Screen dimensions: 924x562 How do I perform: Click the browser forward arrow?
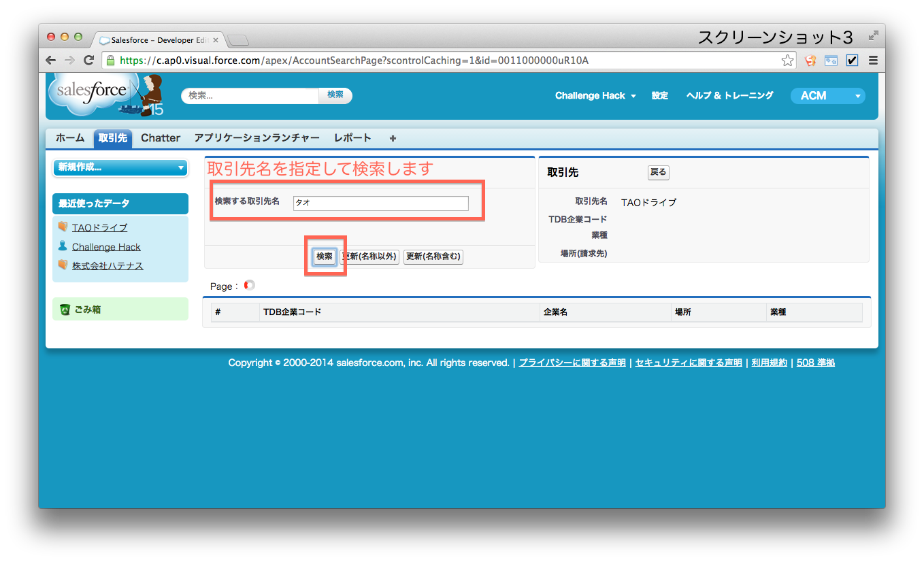(69, 60)
